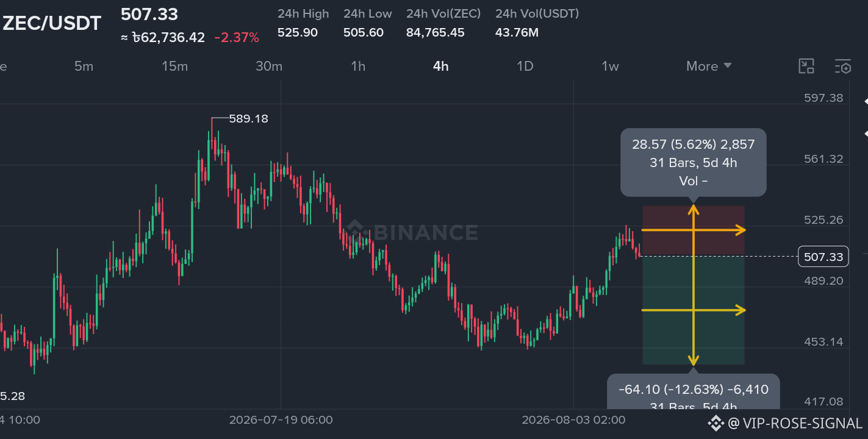The width and height of the screenshot is (868, 439).
Task: Open the ZEC/USDT pair selector
Action: [x=52, y=23]
